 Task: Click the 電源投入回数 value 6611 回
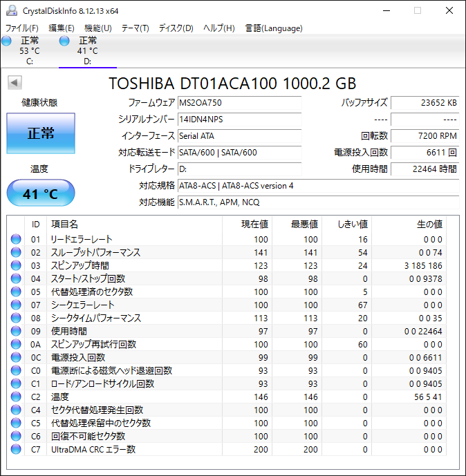tap(425, 153)
